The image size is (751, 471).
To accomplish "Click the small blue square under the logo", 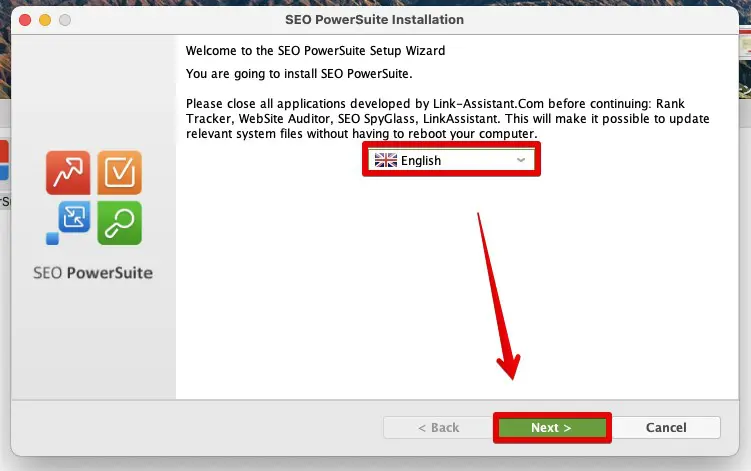I will click(x=52, y=238).
